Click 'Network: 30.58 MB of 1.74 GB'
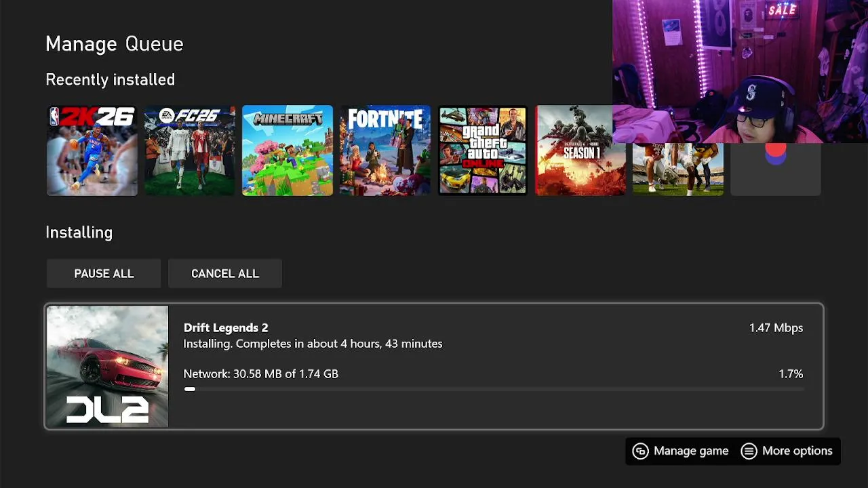The height and width of the screenshot is (488, 868). [261, 374]
